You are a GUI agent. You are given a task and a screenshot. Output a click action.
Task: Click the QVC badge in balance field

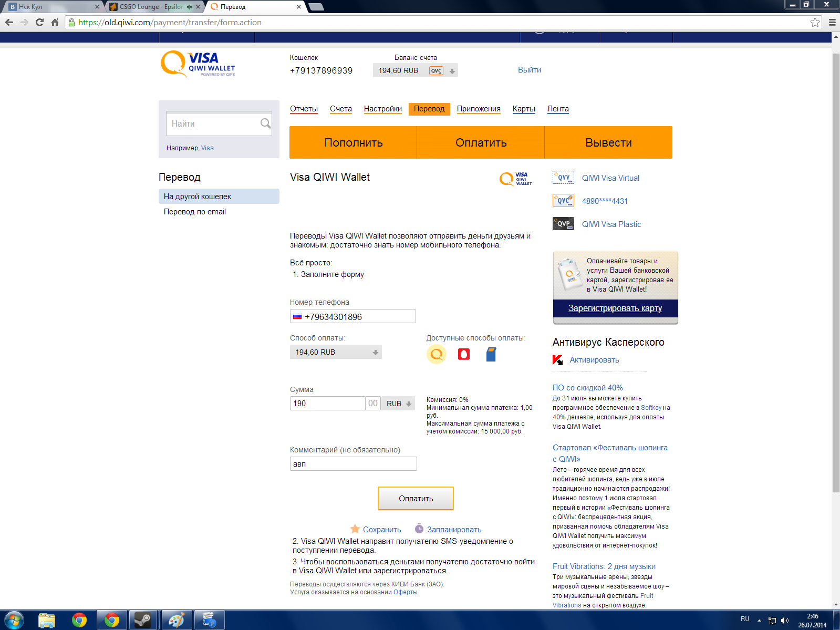(x=436, y=71)
